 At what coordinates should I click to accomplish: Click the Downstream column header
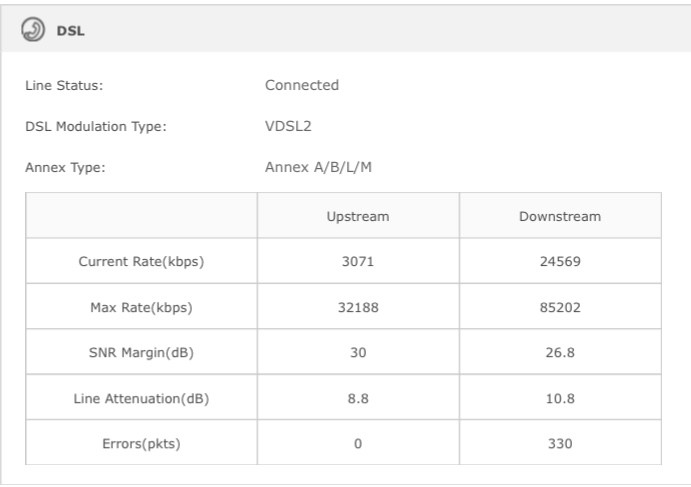pos(560,216)
